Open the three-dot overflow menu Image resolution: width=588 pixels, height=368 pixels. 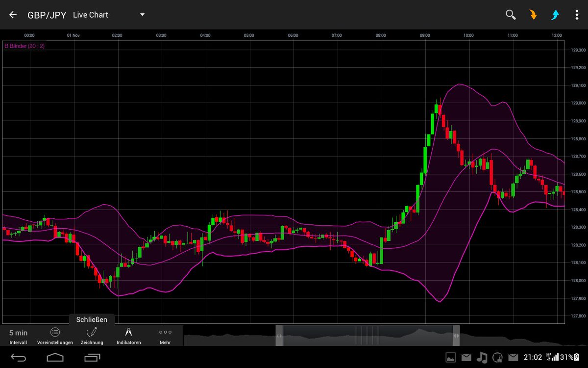click(577, 15)
